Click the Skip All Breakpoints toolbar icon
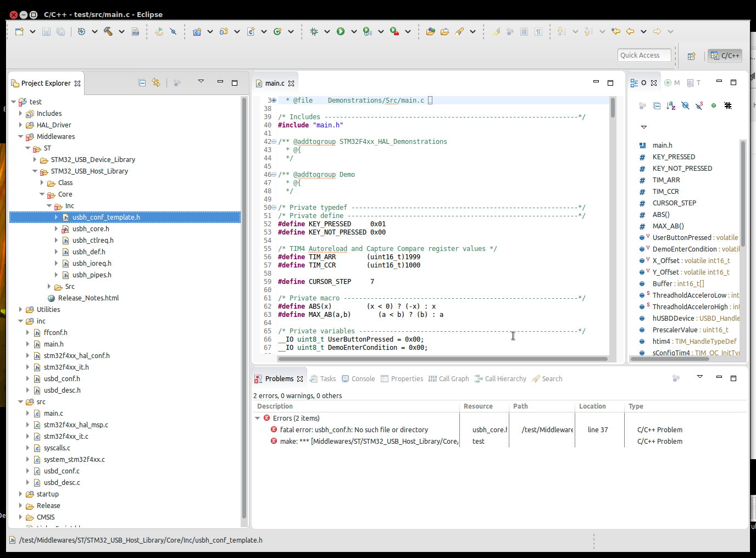756x558 pixels. coord(173,31)
